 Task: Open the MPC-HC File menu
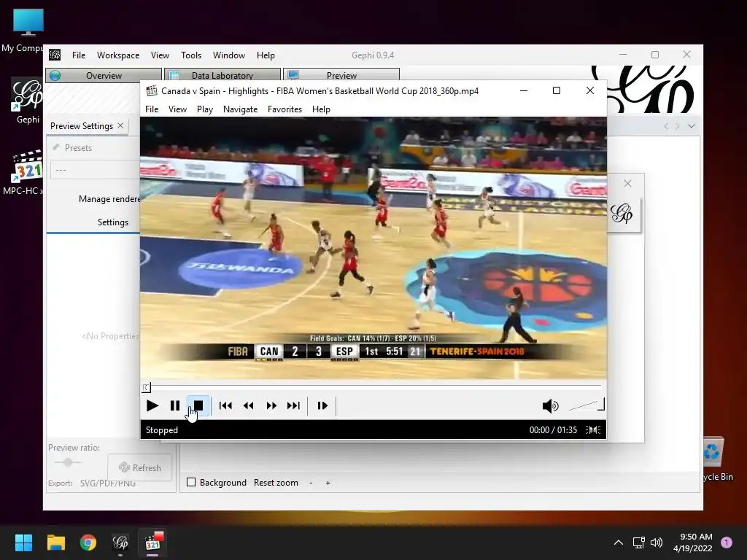(x=152, y=109)
